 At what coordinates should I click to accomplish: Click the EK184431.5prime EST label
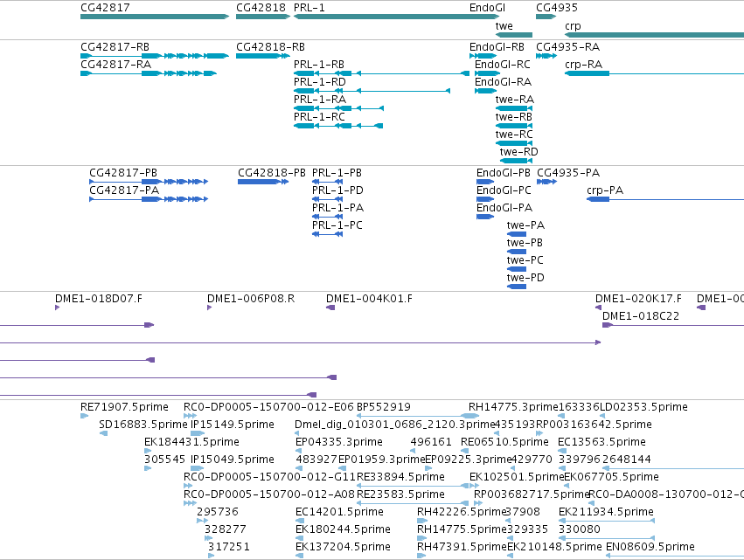(x=191, y=442)
